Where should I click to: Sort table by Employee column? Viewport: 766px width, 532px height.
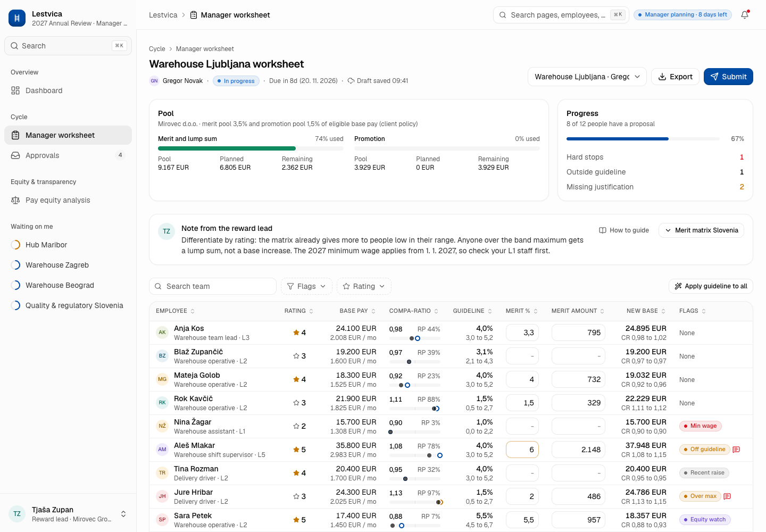click(176, 311)
